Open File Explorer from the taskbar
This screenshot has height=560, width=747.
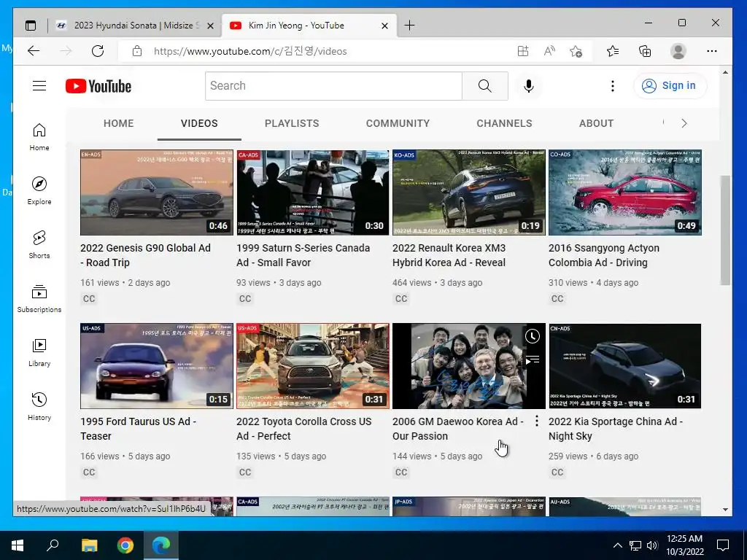(x=89, y=545)
